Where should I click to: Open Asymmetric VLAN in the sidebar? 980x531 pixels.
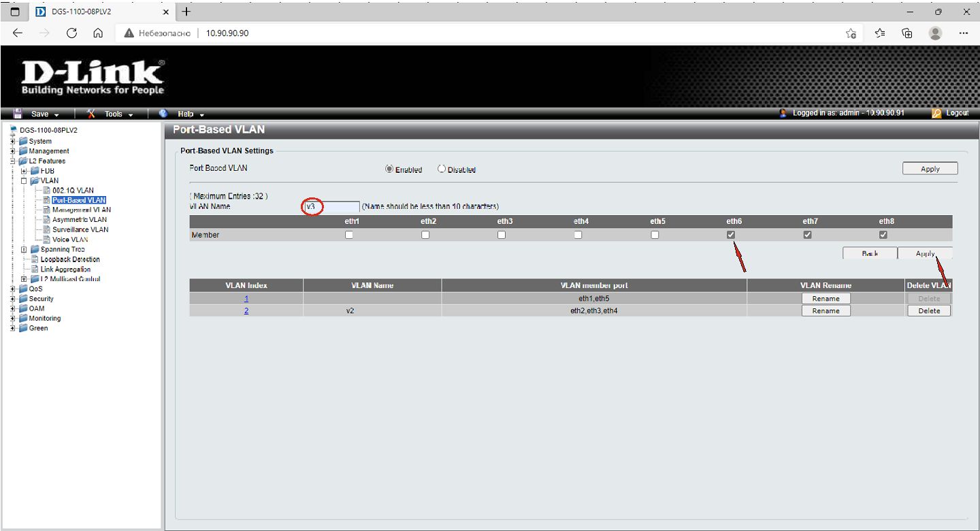click(79, 220)
